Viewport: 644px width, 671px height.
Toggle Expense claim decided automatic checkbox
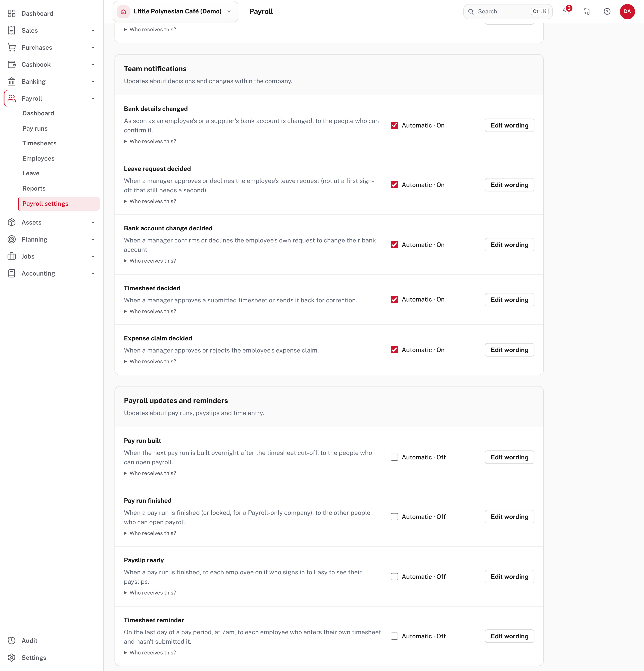[x=394, y=350]
